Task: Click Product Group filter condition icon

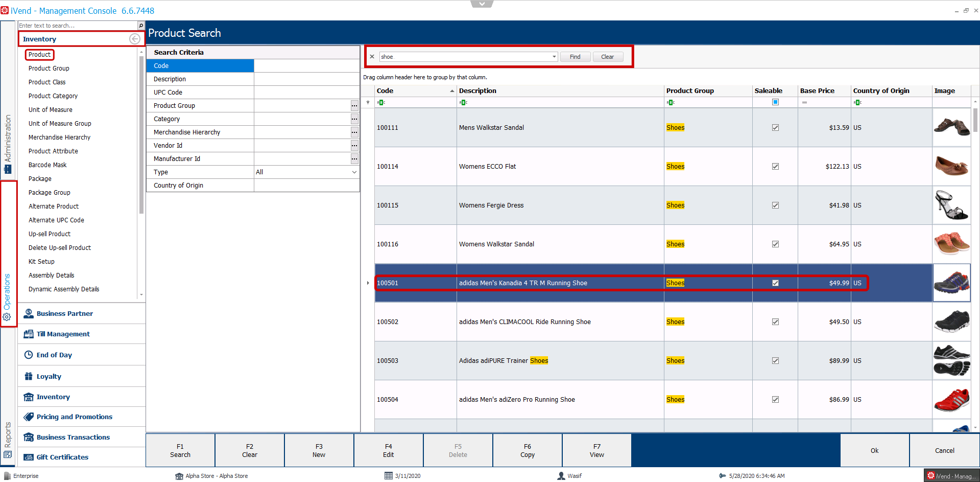Action: tap(671, 103)
